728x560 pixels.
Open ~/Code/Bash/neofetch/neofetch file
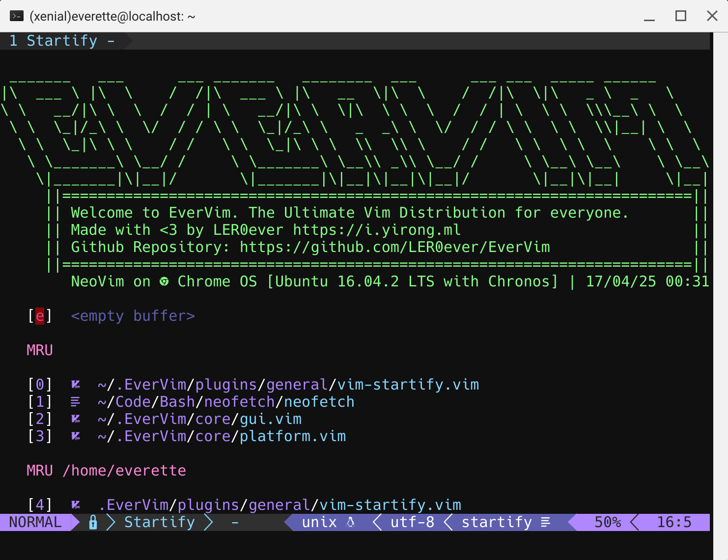point(226,402)
